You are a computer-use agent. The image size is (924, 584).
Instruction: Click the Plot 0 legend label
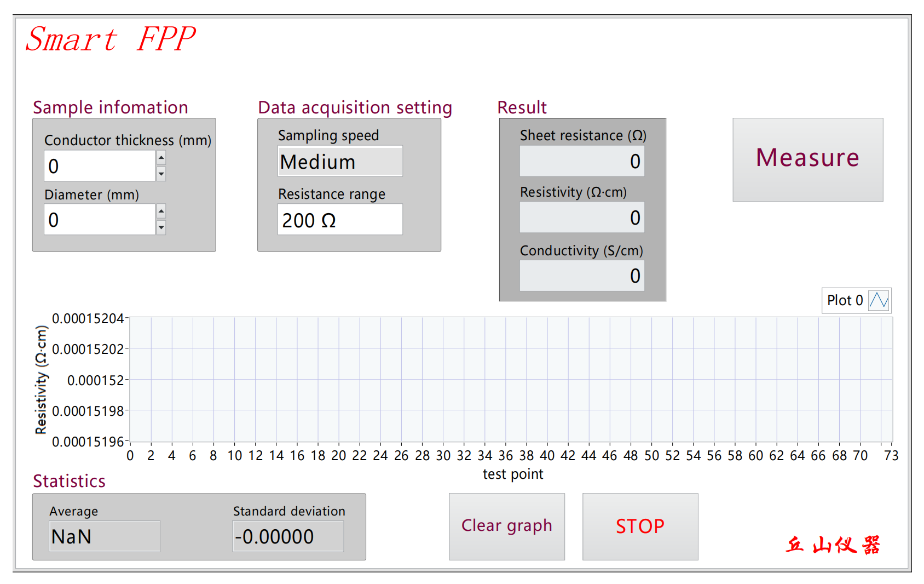click(845, 300)
